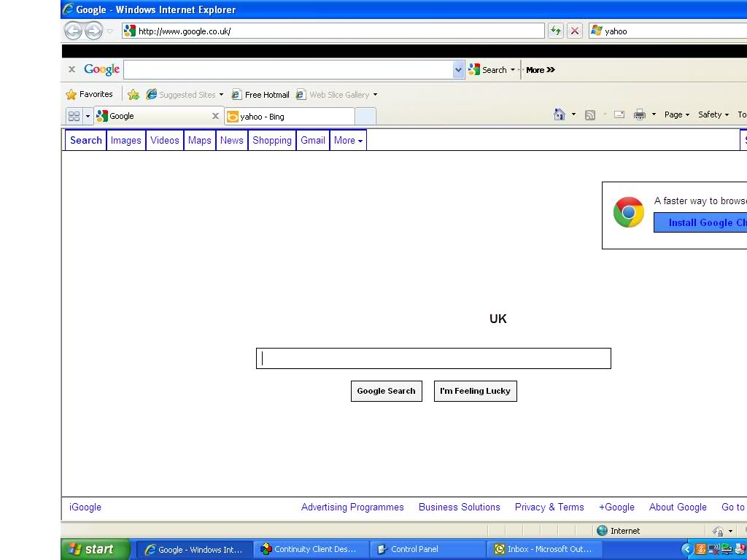Screen dimensions: 747x560
Task: Go to Google Images
Action: coord(125,140)
